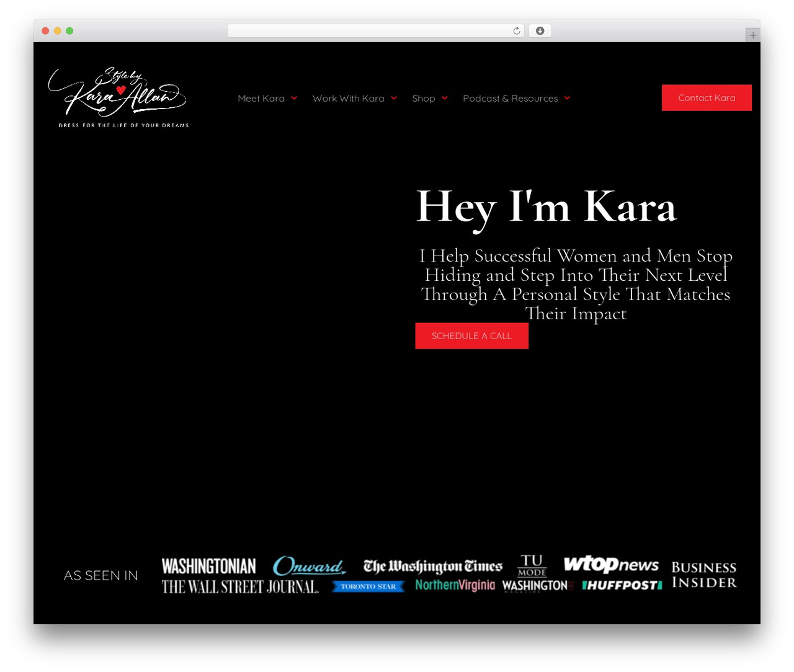The width and height of the screenshot is (794, 672).
Task: Click the AS SEEN IN label
Action: point(101,575)
